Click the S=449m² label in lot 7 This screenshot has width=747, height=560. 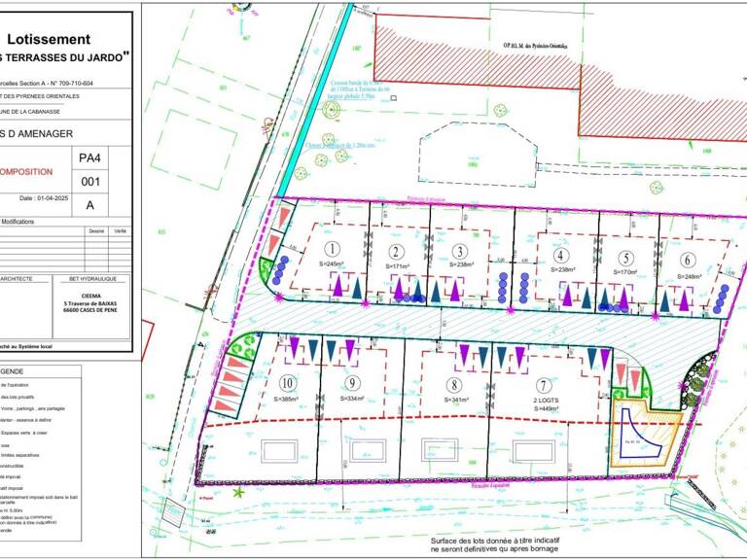[546, 408]
